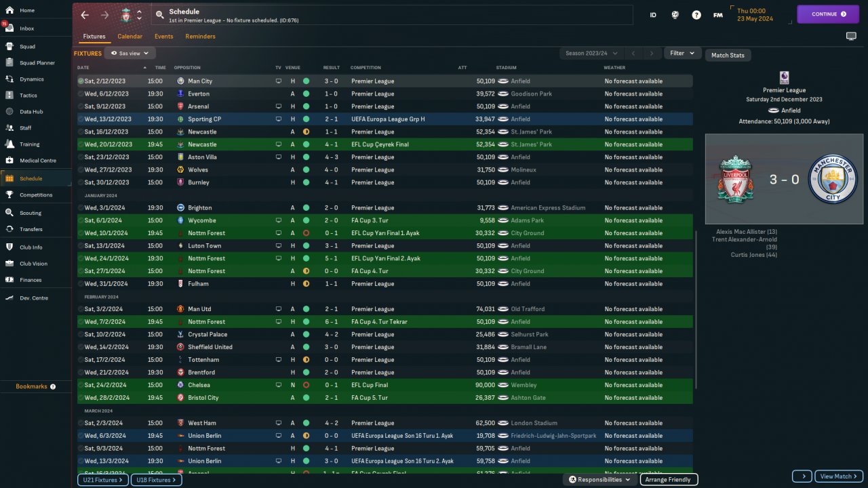Open the Filter dropdown
This screenshot has height=488, width=868.
pos(682,53)
